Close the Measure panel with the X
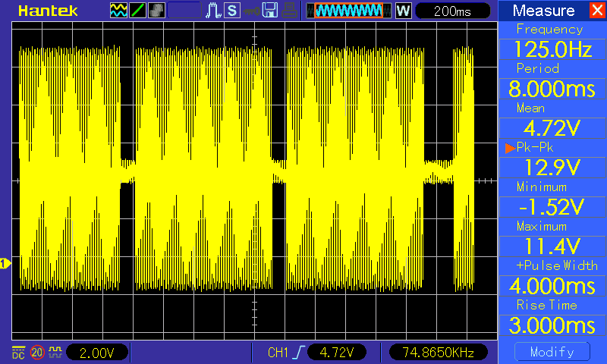 tap(598, 10)
